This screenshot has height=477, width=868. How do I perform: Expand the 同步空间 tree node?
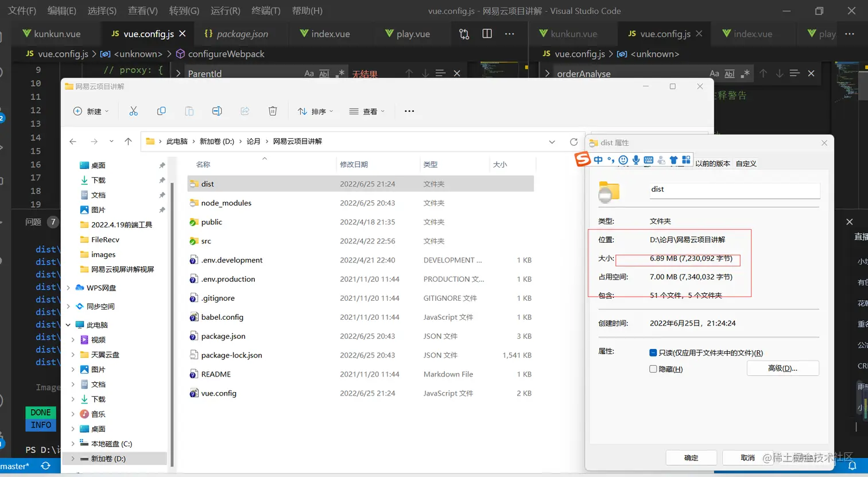(69, 307)
